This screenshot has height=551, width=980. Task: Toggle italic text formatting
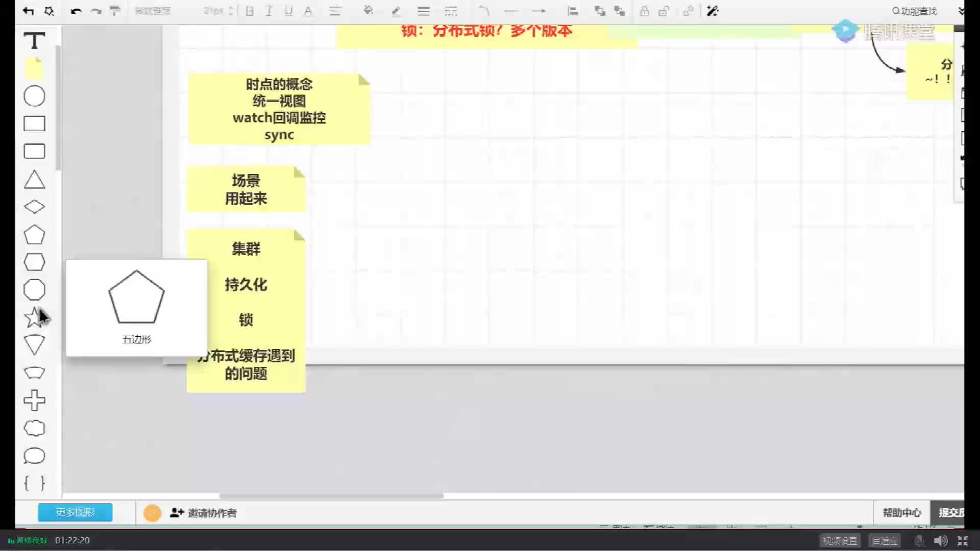[269, 11]
